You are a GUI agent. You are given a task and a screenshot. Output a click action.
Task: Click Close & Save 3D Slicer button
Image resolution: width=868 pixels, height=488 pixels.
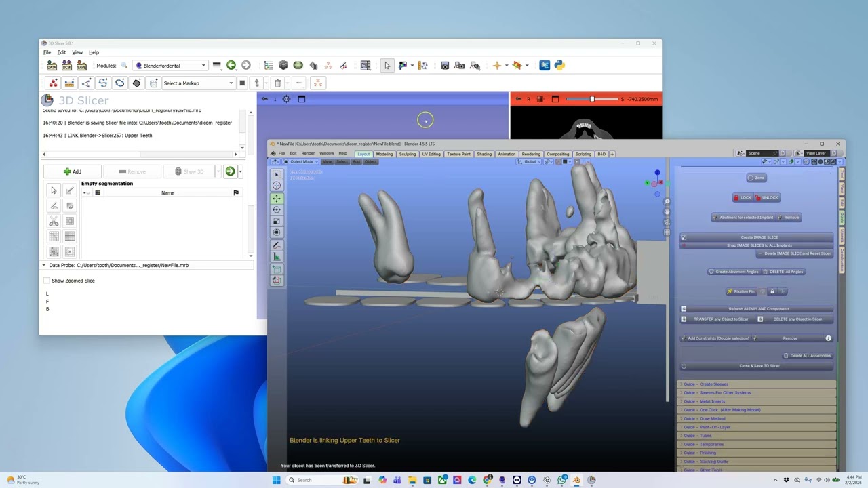757,366
